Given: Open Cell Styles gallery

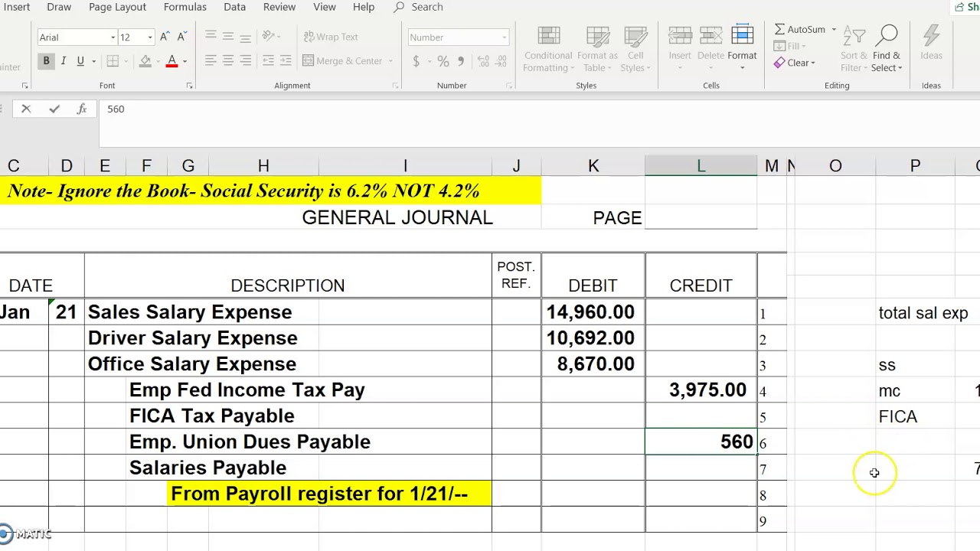Looking at the screenshot, I should 635,50.
